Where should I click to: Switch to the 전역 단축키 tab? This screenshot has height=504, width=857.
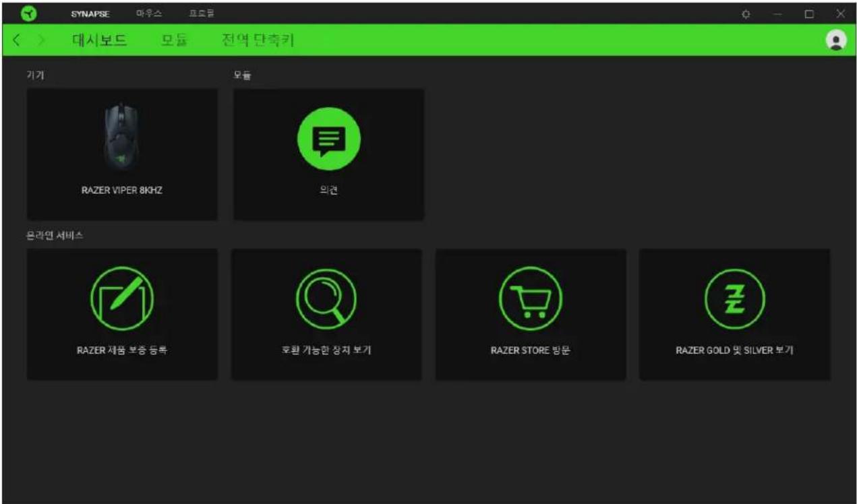pos(258,40)
